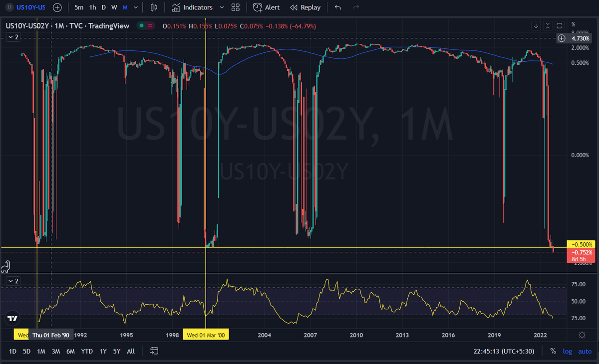This screenshot has height=364, width=599.
Task: Collapse the pane with chevrons icon
Action: click(548, 25)
